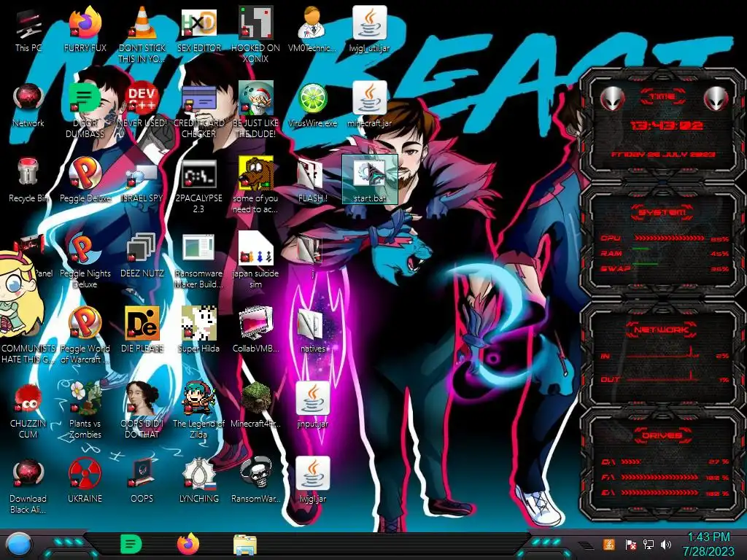Select the DIE PLEASE De shortcut
Image resolution: width=747 pixels, height=560 pixels.
pyautogui.click(x=142, y=330)
